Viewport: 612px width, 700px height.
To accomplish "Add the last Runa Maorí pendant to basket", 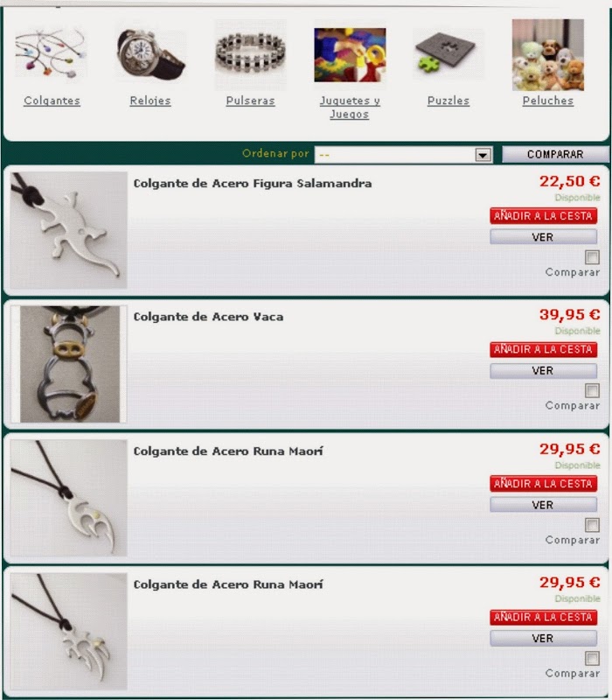I will 543,618.
